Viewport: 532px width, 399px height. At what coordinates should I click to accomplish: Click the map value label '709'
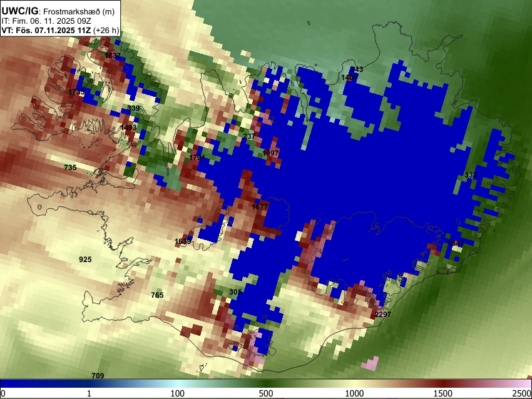pyautogui.click(x=98, y=376)
